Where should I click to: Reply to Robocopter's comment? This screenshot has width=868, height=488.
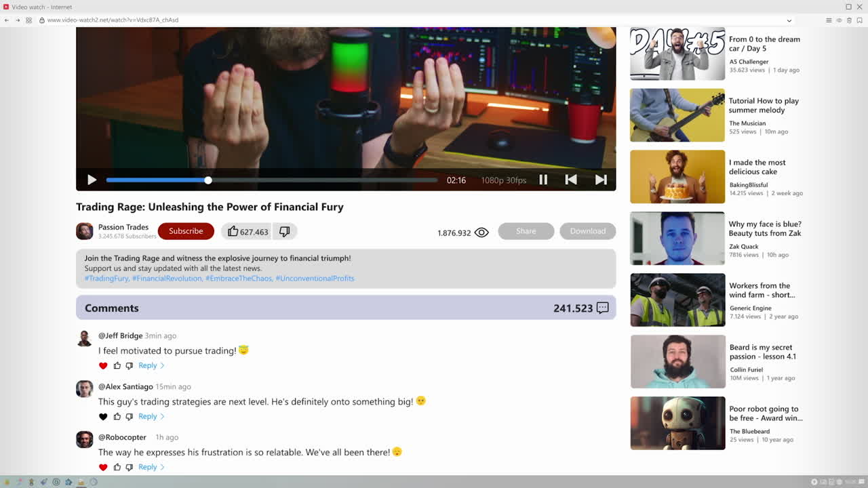(x=151, y=468)
